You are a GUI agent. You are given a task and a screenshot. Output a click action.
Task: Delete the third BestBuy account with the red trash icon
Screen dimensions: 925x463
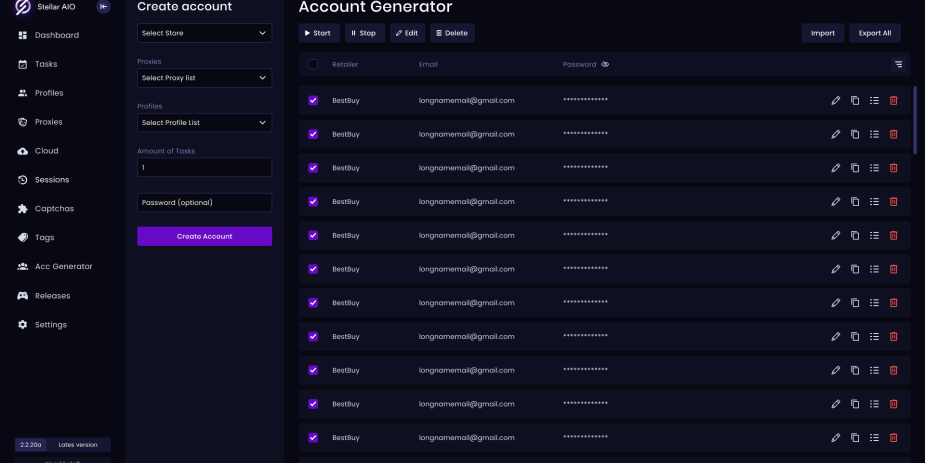pos(894,168)
